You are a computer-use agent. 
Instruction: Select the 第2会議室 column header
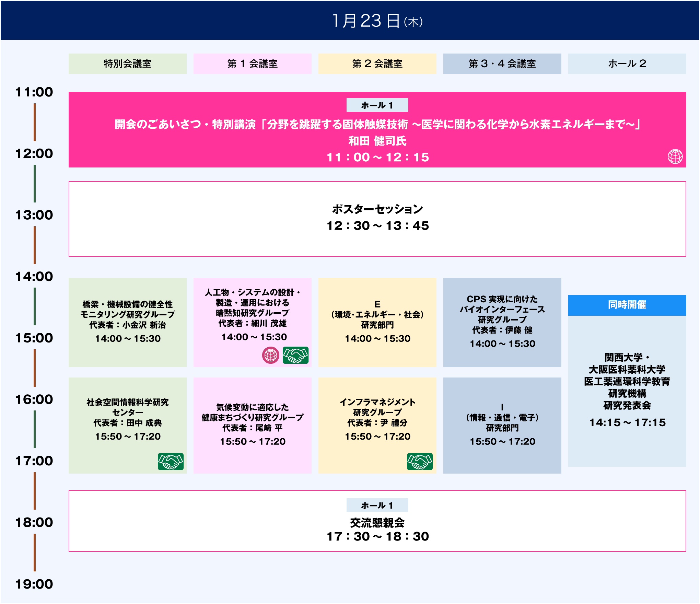[377, 63]
